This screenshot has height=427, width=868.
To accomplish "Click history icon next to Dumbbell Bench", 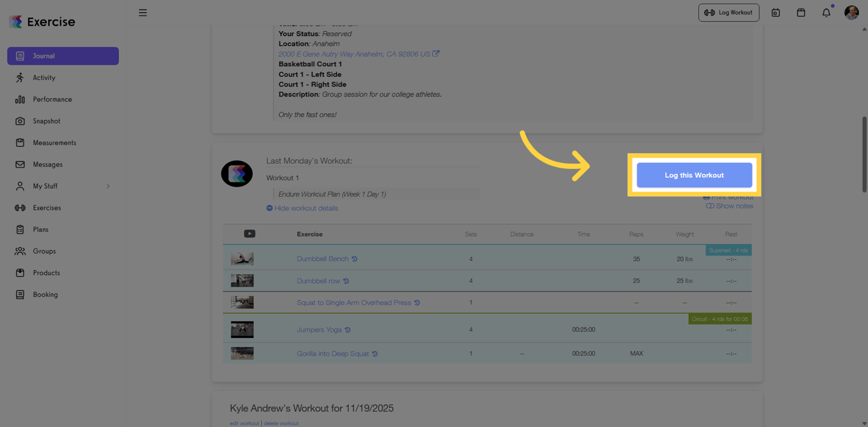I will (x=355, y=259).
